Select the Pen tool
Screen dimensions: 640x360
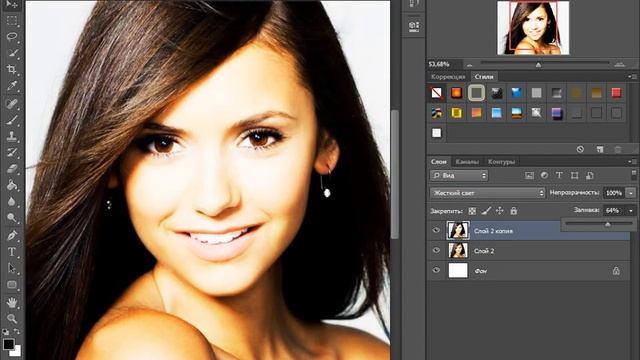[12, 236]
